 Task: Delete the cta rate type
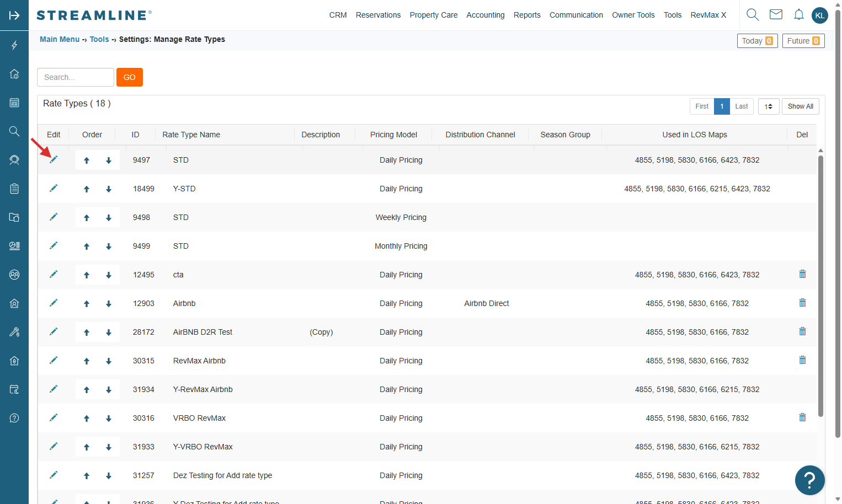(x=802, y=274)
